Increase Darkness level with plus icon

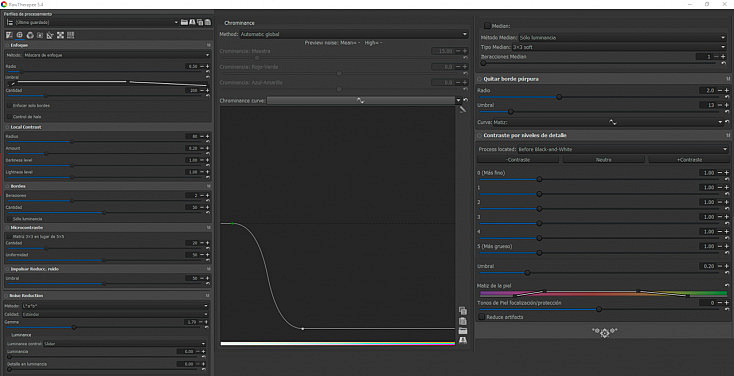[207, 160]
